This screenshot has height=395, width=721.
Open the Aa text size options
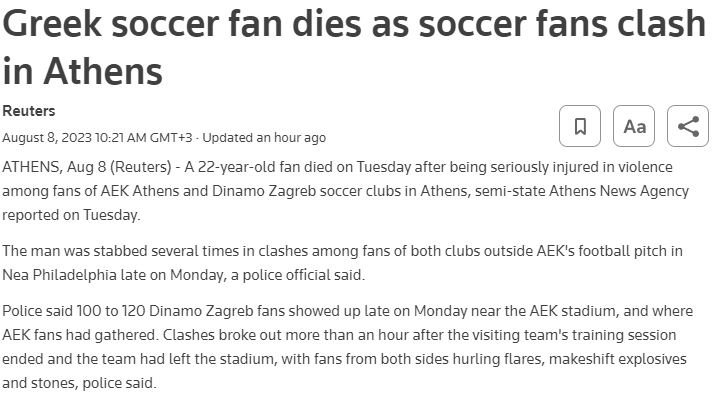[x=634, y=126]
